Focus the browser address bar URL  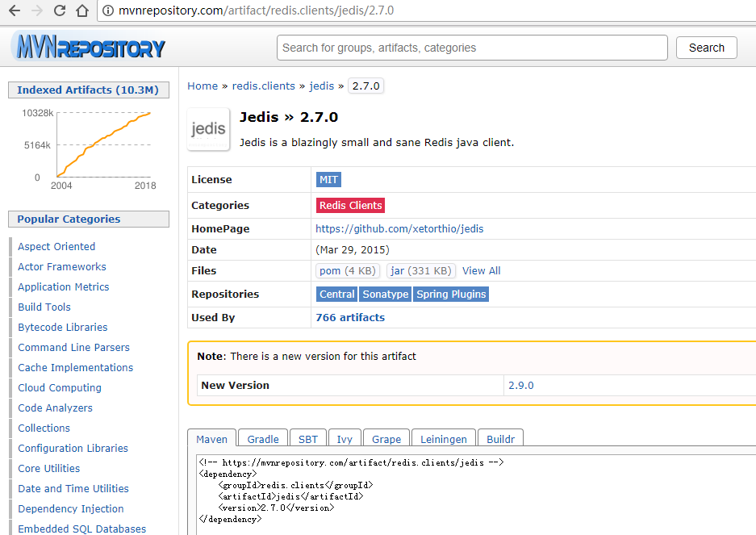[x=256, y=10]
